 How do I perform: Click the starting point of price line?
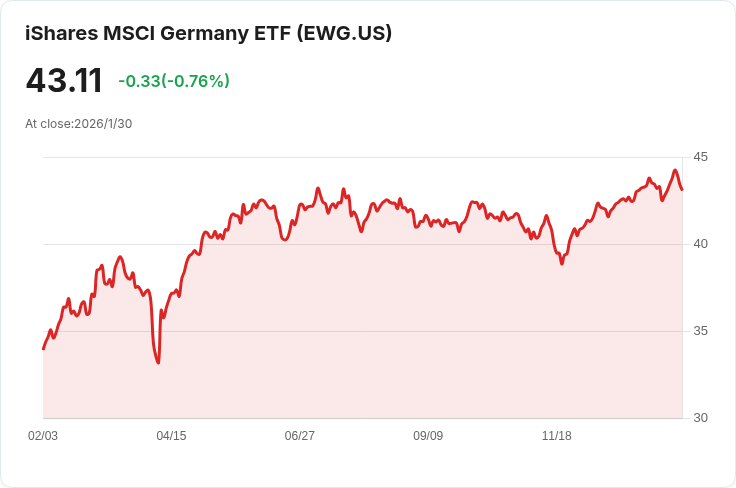pos(43,349)
